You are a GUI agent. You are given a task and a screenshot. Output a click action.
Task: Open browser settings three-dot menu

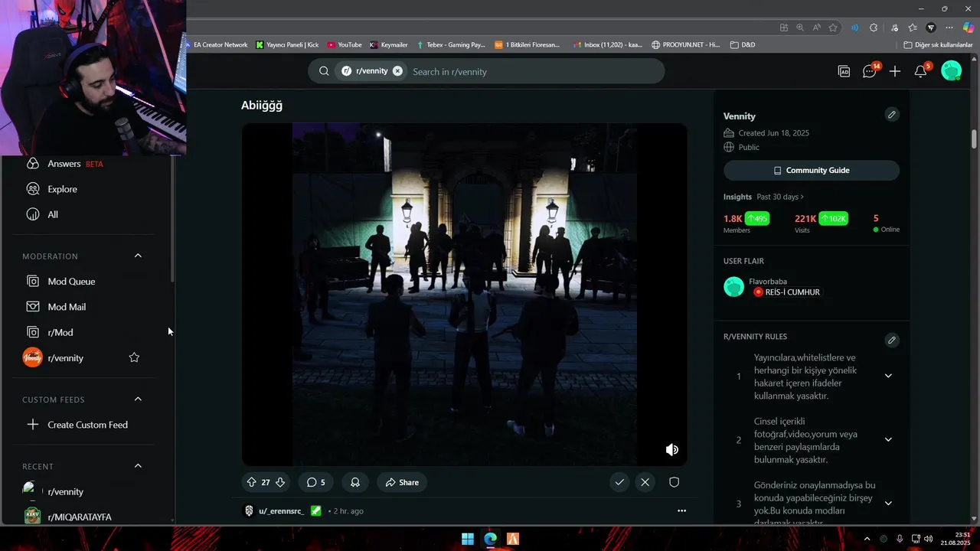click(949, 28)
